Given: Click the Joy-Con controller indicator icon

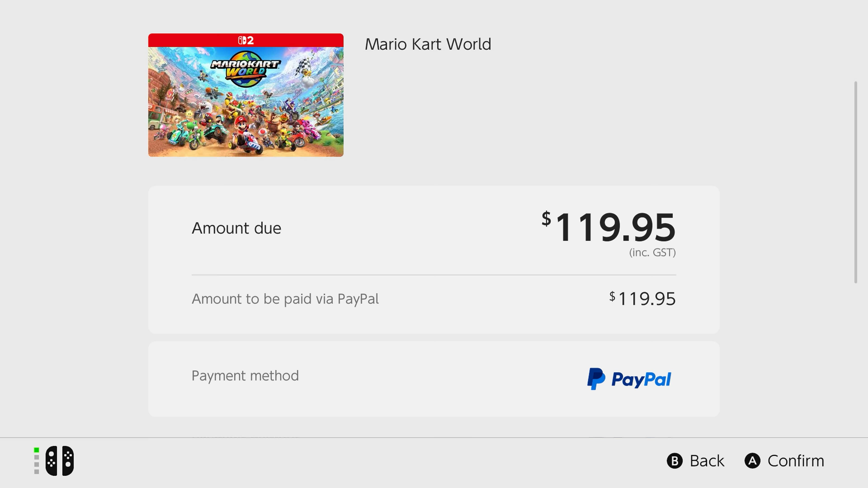Looking at the screenshot, I should [x=60, y=461].
